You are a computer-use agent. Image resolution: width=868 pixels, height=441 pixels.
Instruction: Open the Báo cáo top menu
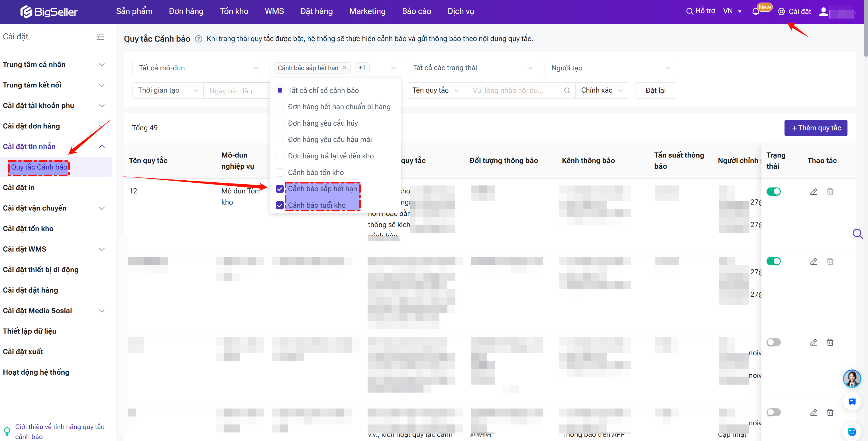(x=416, y=11)
